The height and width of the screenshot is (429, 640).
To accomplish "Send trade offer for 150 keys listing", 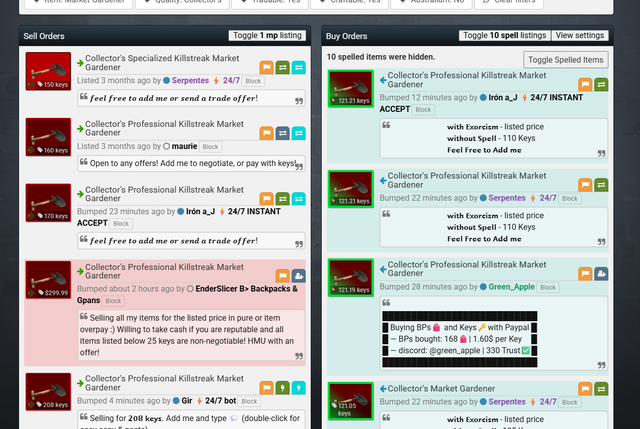I will point(282,67).
